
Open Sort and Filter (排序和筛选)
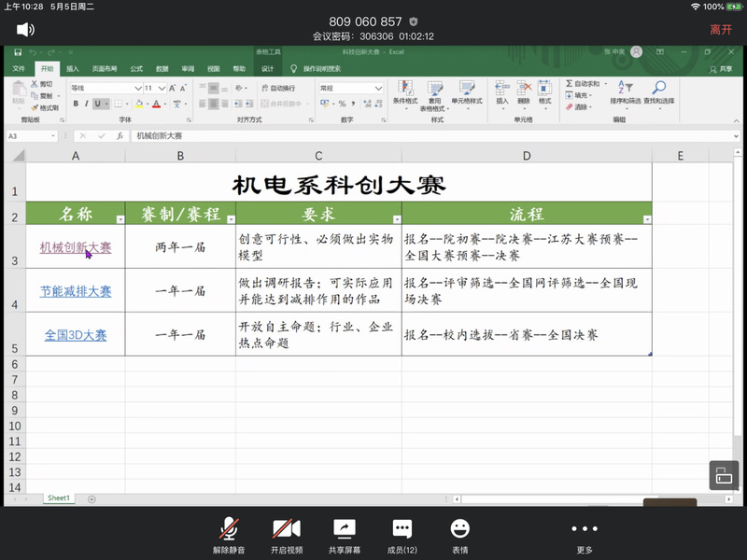pyautogui.click(x=627, y=91)
